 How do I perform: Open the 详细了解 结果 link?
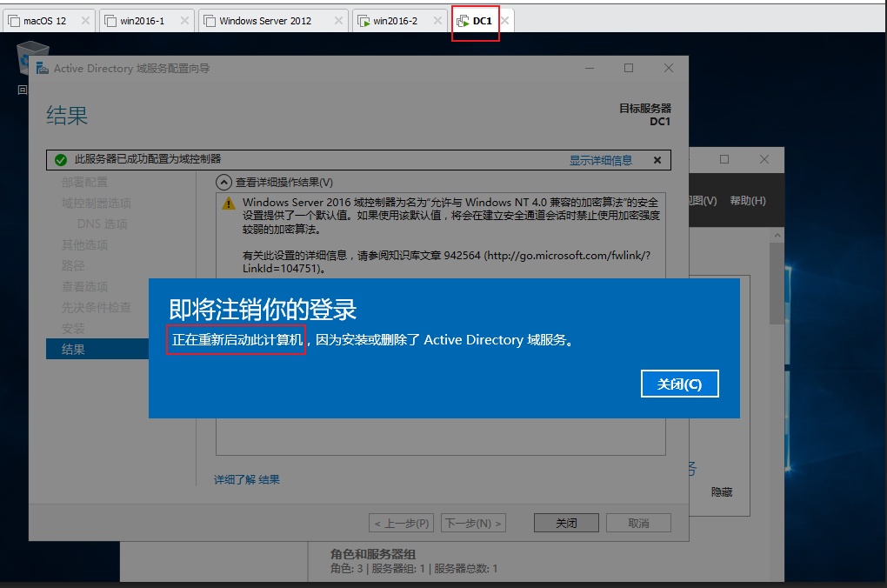pyautogui.click(x=247, y=479)
